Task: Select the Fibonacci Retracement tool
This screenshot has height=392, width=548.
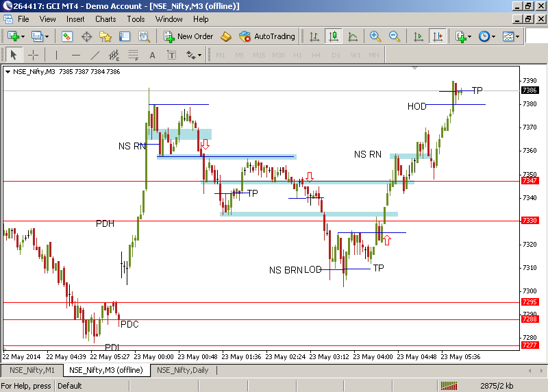Action: pos(133,55)
